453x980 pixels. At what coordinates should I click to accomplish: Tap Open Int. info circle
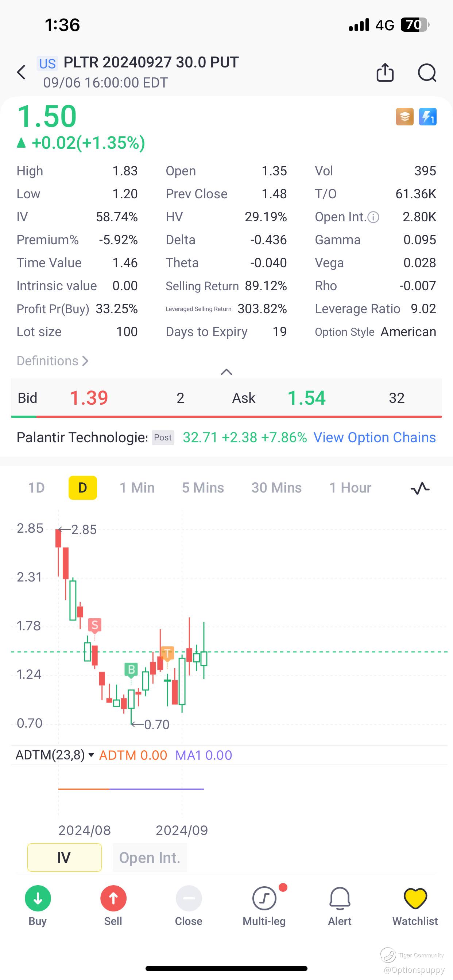click(x=373, y=217)
